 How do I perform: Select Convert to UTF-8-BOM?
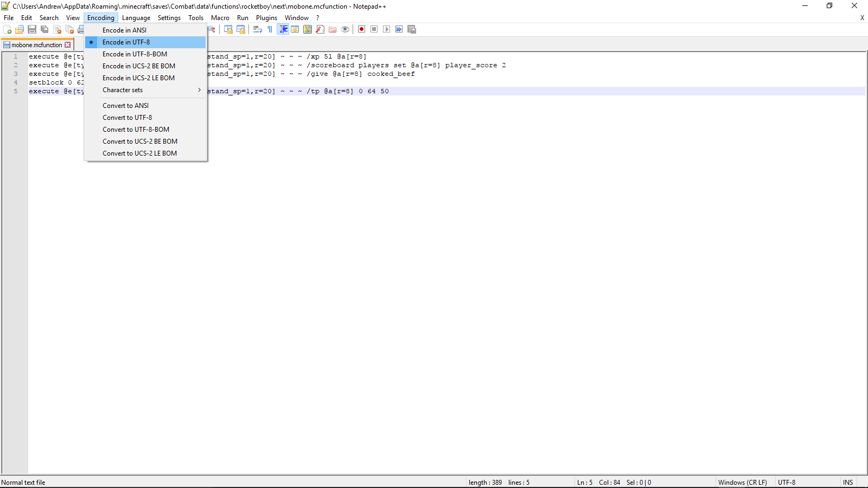coord(145,130)
